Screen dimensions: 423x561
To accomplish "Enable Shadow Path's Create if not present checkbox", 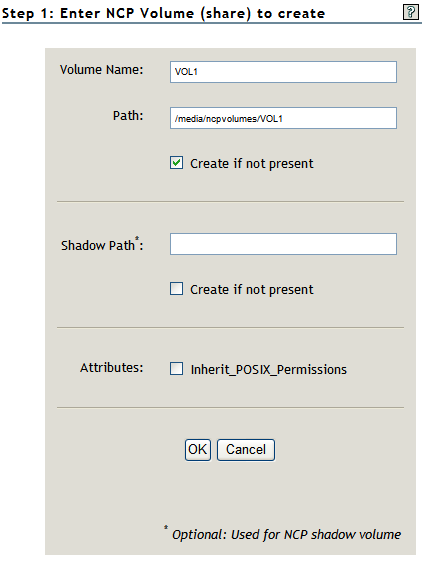I will coord(176,288).
